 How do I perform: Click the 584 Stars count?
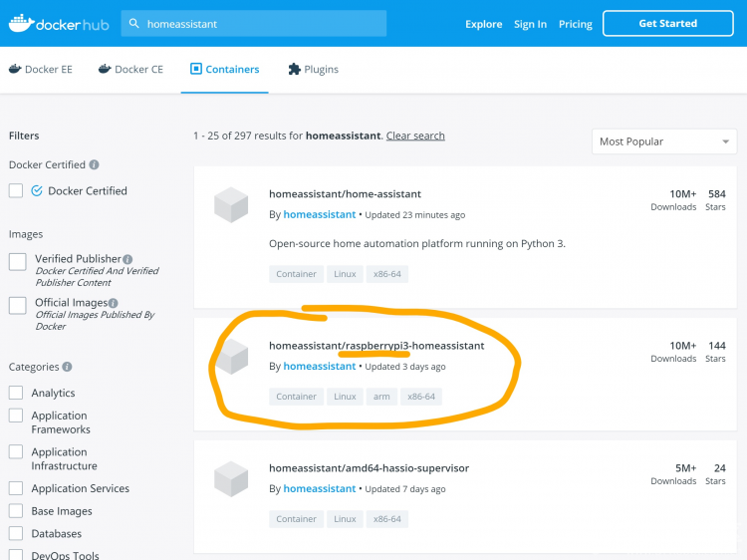(x=716, y=199)
